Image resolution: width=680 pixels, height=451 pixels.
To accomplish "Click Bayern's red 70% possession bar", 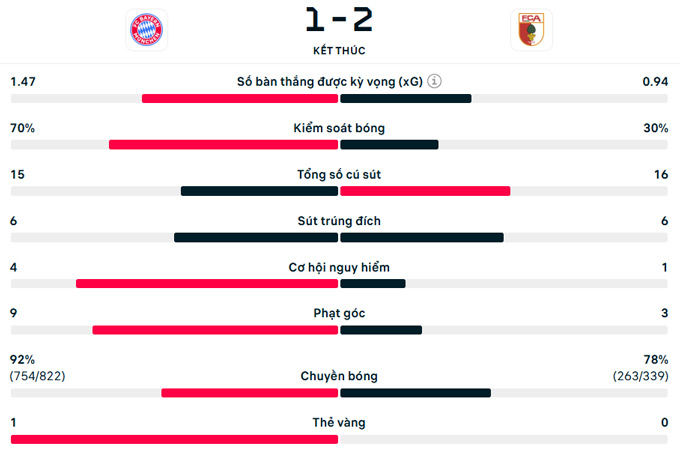I will point(223,145).
